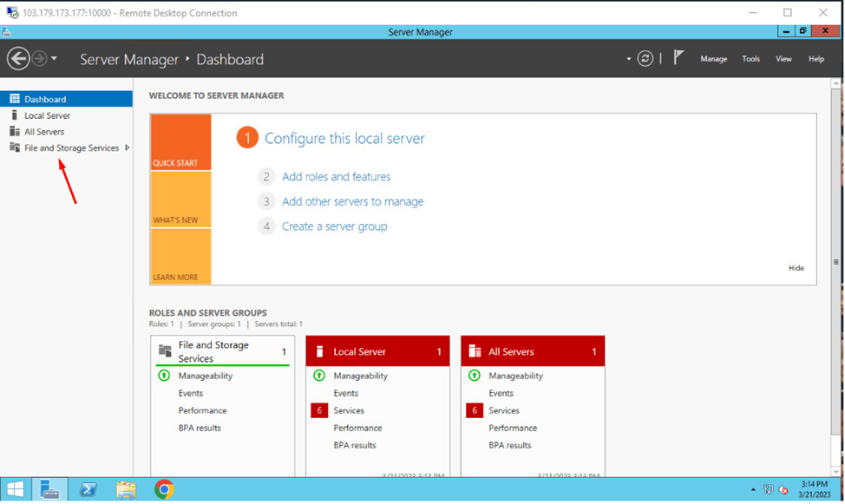Click the File and Storage Services sidebar icon
Viewport: 845px width, 504px height.
tap(15, 147)
